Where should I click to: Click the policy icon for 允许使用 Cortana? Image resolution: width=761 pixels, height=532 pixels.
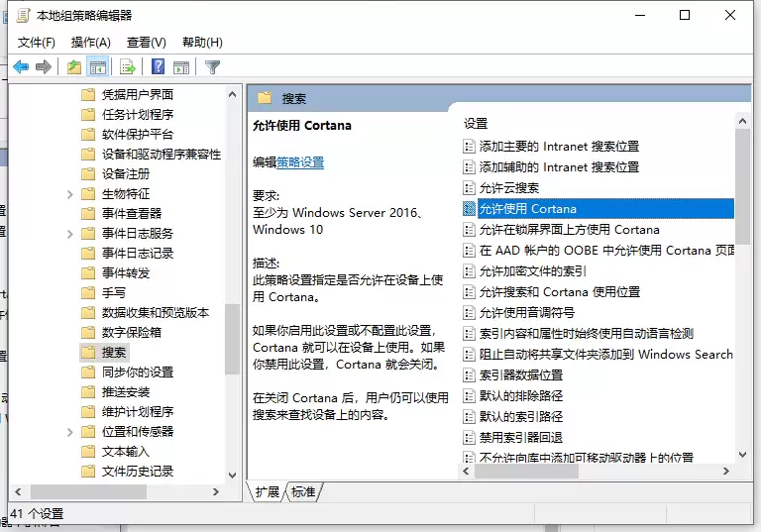click(469, 209)
